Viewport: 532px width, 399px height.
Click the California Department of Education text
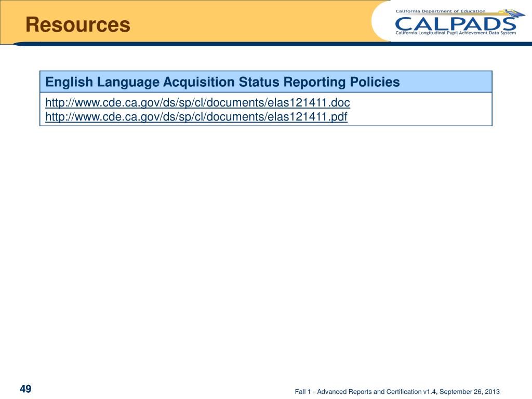tap(441, 11)
